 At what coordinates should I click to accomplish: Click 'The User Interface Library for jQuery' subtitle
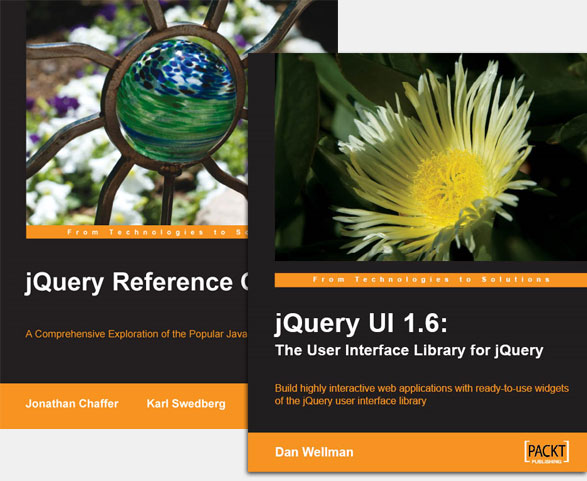[x=409, y=351]
